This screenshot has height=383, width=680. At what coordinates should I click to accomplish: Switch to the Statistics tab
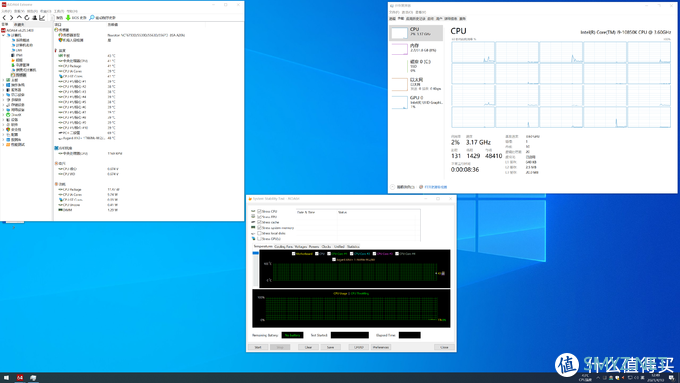pos(353,246)
